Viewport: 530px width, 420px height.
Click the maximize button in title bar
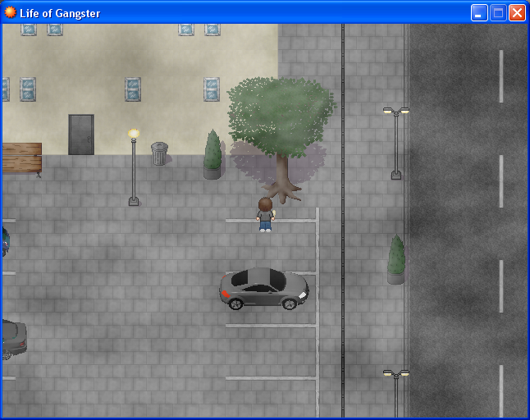(498, 13)
